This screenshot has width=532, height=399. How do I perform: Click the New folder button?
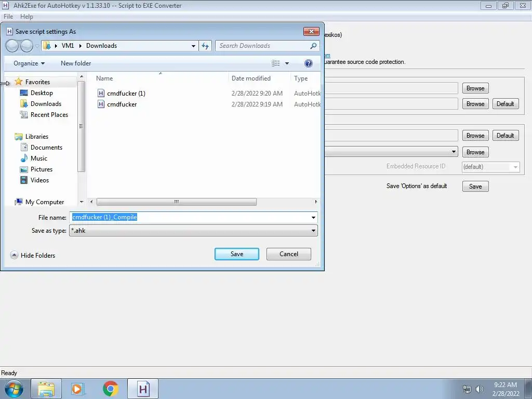tap(76, 63)
